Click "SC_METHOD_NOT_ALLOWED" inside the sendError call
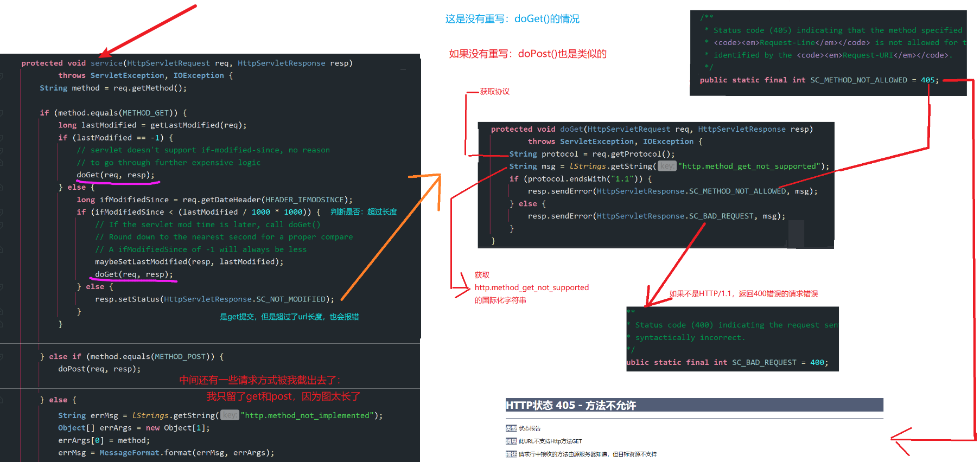 point(737,191)
